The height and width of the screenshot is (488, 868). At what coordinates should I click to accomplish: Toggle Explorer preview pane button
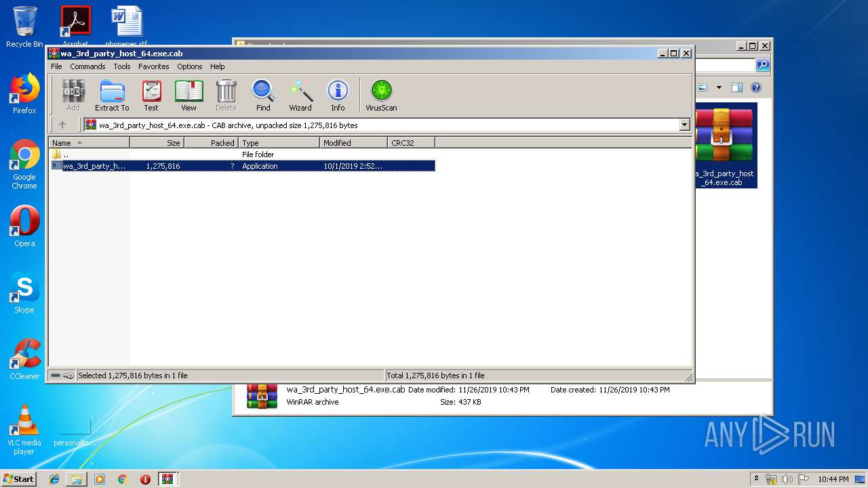[737, 87]
